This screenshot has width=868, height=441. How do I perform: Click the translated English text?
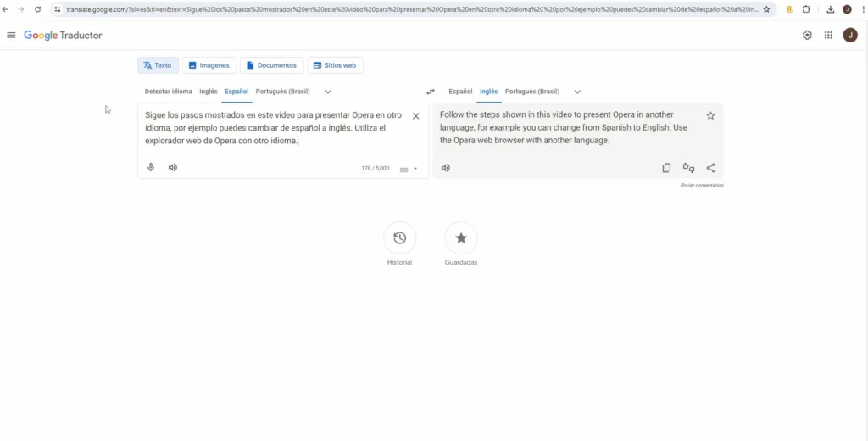click(x=564, y=128)
